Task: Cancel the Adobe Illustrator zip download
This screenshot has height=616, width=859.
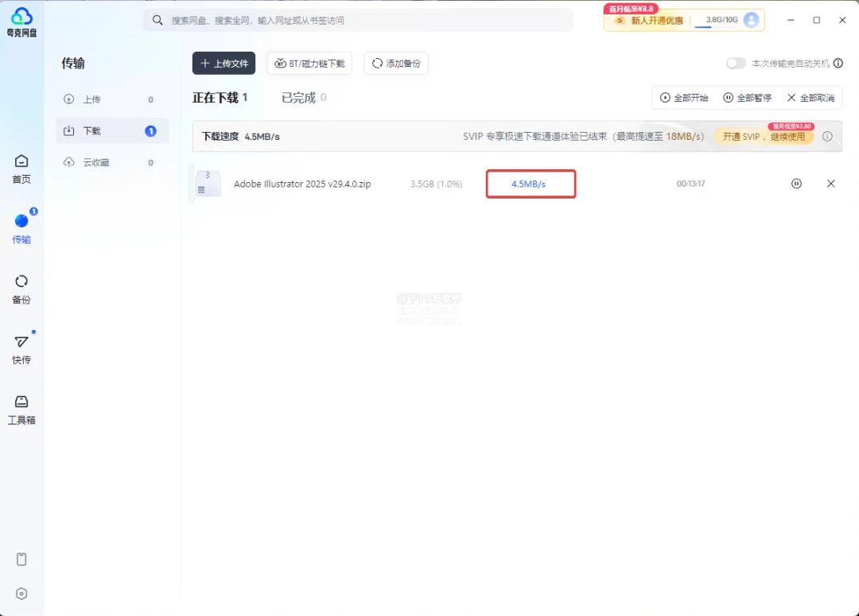Action: (x=830, y=184)
